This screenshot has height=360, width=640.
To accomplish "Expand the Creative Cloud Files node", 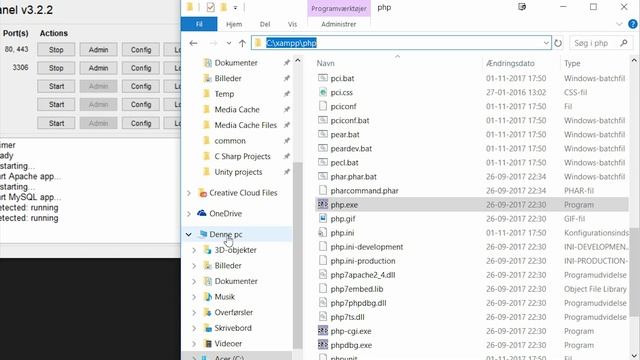I will (189, 193).
